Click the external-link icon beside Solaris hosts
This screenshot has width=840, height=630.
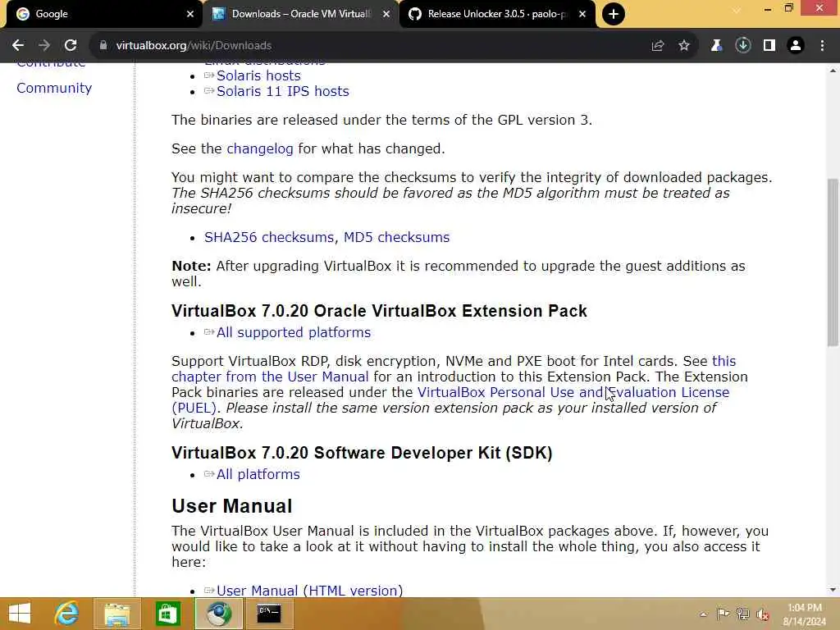[x=209, y=75]
